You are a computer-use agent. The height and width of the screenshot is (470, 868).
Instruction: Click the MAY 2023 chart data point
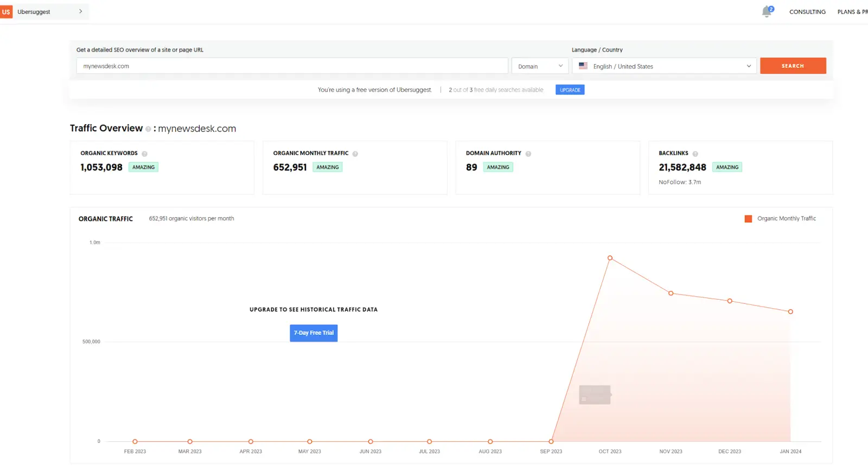pyautogui.click(x=310, y=442)
